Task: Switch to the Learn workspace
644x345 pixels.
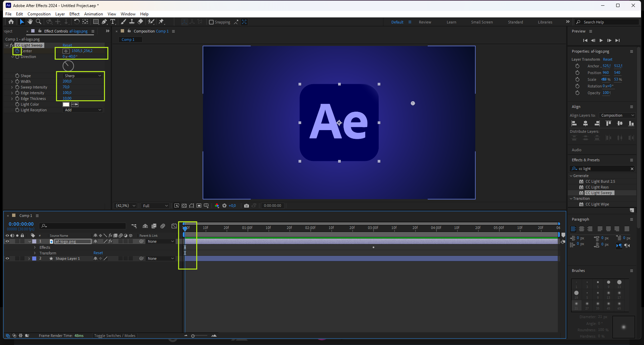Action: tap(451, 22)
